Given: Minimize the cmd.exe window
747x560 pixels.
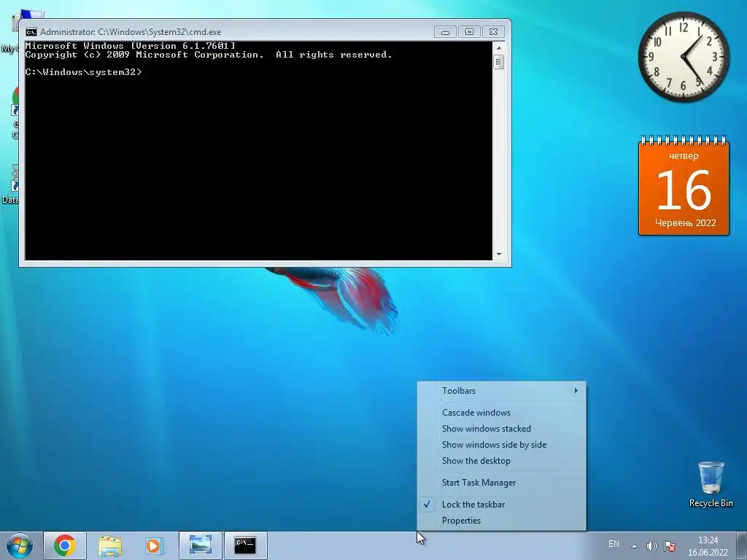Looking at the screenshot, I should tap(445, 32).
